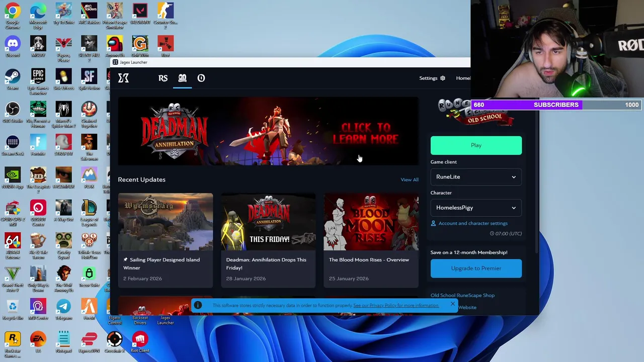Select the Among Us desktop icon
The height and width of the screenshot is (362, 644).
[x=115, y=47]
